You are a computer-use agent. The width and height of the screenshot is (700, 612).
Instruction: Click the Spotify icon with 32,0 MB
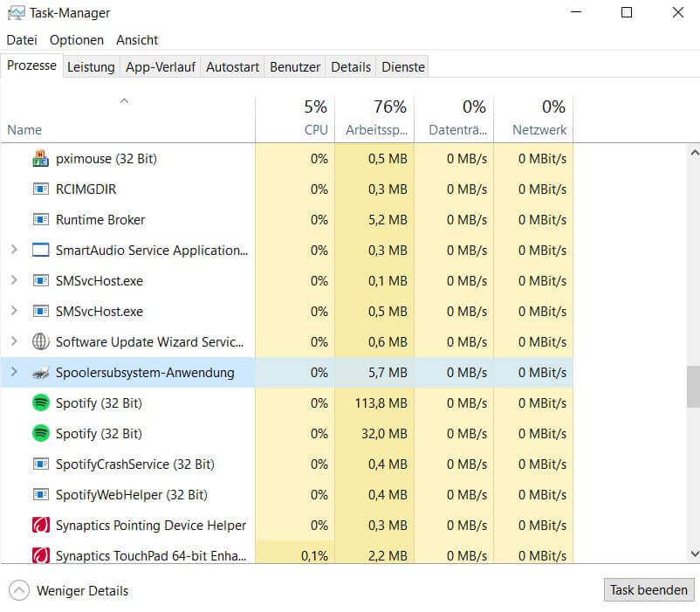[x=41, y=433]
